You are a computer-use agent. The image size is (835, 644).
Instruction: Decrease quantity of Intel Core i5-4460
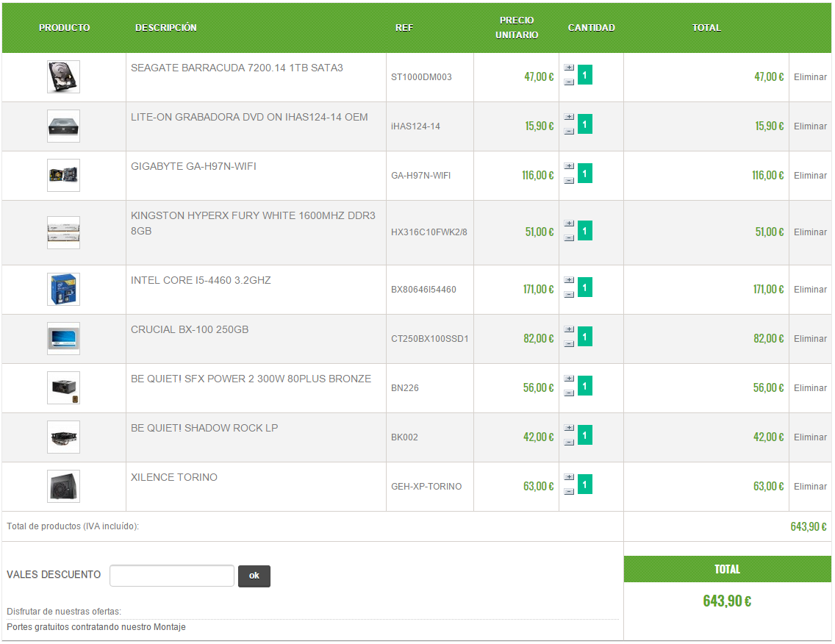[569, 295]
